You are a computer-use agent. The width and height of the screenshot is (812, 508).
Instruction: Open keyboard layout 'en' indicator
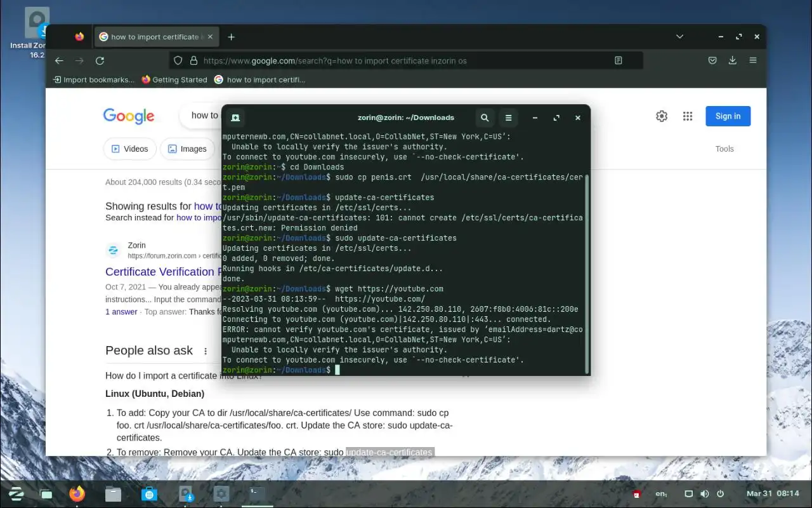[x=661, y=493]
